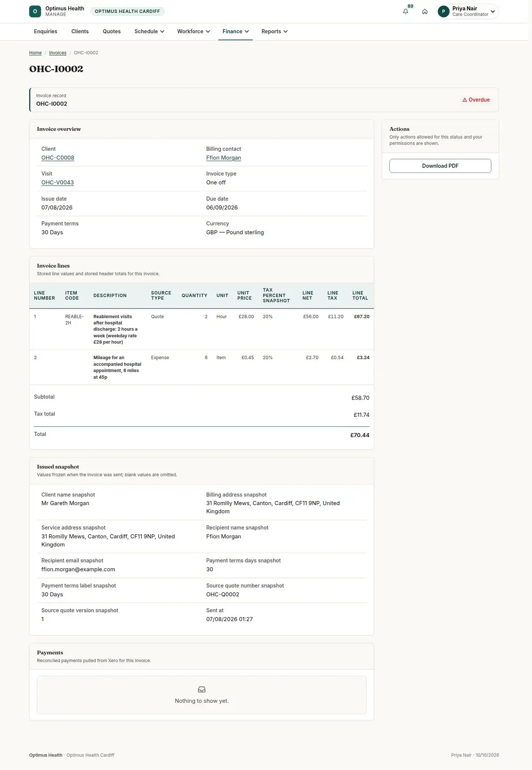This screenshot has width=532, height=770.
Task: Click the subtotal value £58.70
Action: (x=360, y=398)
